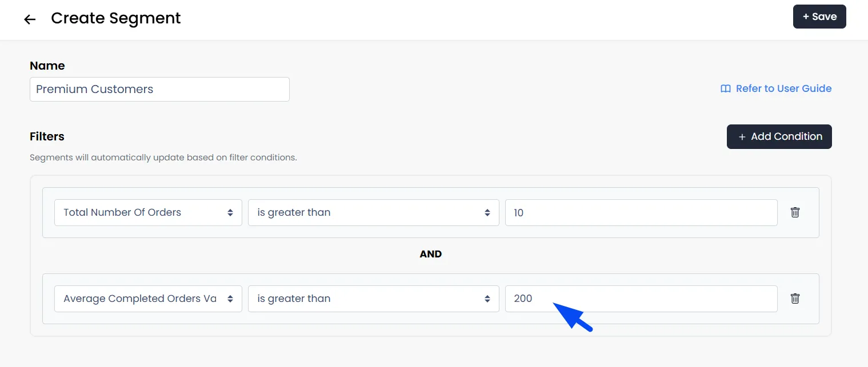
Task: Click the plus icon in Add Condition
Action: [x=742, y=137]
